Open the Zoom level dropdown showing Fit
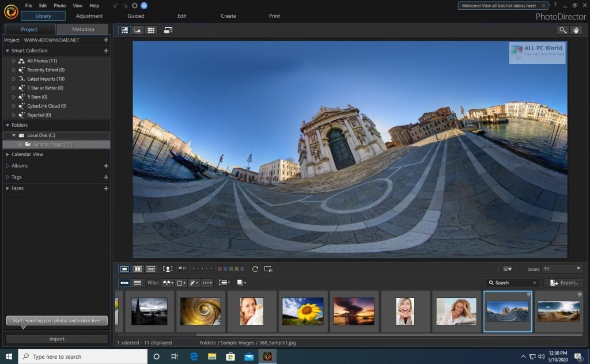The width and height of the screenshot is (590, 364). (x=562, y=268)
